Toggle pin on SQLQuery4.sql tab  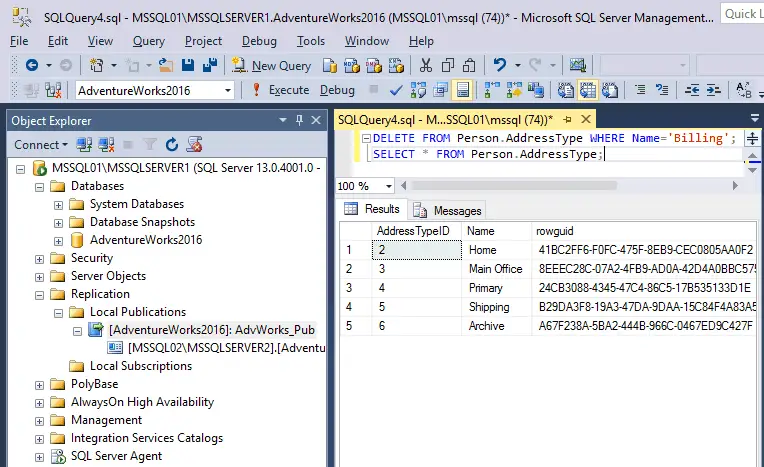coord(567,119)
